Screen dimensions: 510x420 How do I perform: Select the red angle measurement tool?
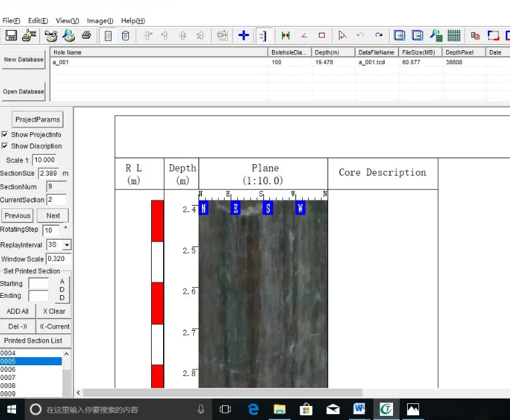(x=304, y=35)
